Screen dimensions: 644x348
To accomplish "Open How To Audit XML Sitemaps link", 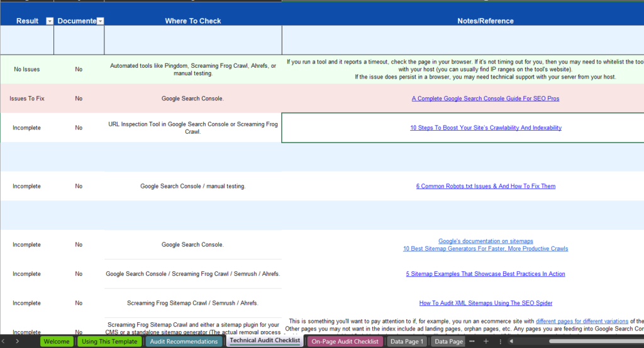I will [486, 303].
